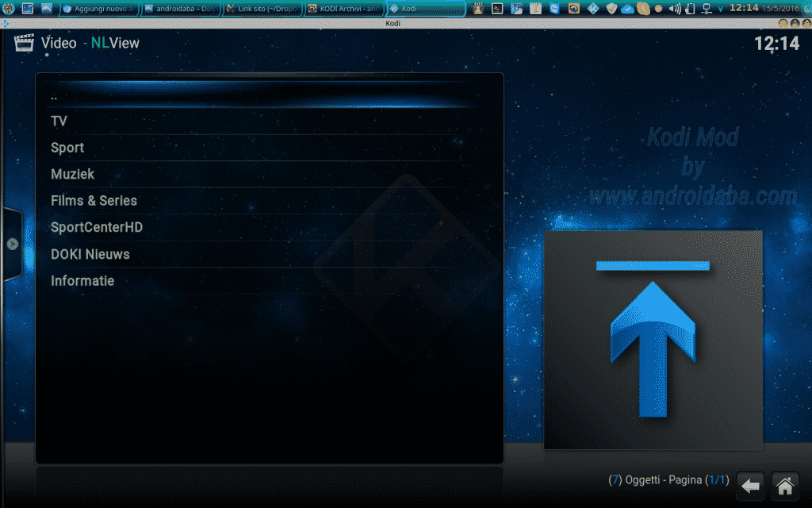
Task: Open the side options panel arrow
Action: [13, 244]
